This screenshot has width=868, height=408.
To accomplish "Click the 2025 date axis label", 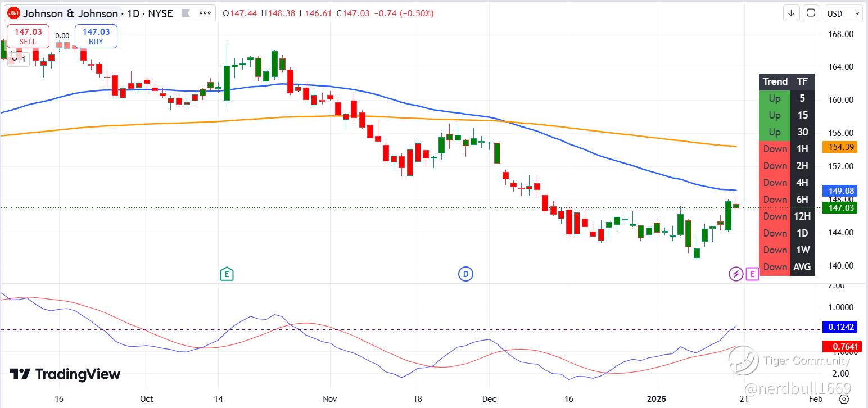I will (x=658, y=399).
